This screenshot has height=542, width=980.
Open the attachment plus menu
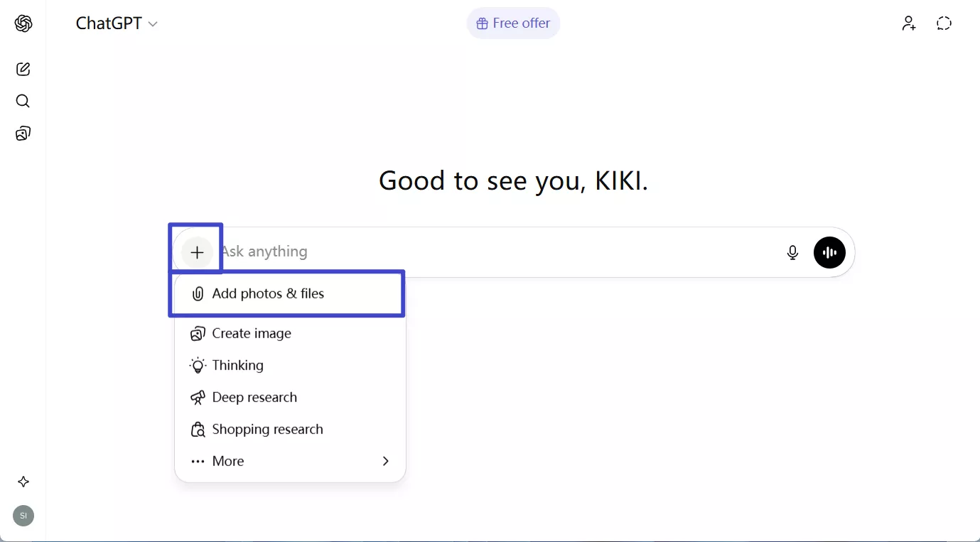(x=196, y=252)
